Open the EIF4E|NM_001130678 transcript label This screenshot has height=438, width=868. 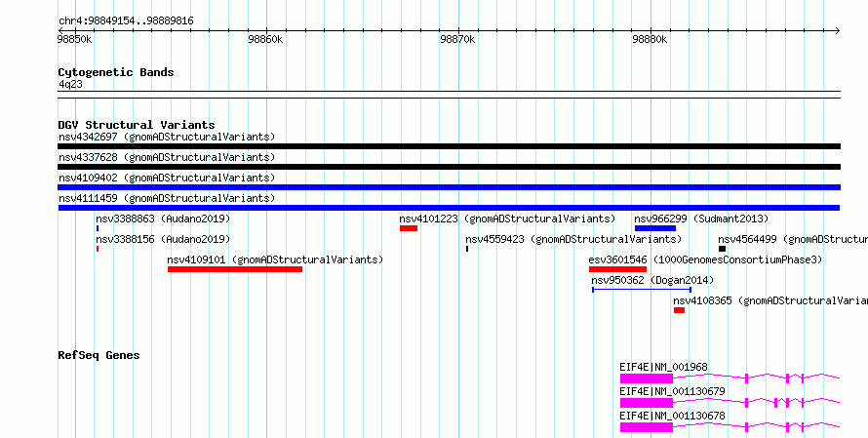[x=672, y=416]
